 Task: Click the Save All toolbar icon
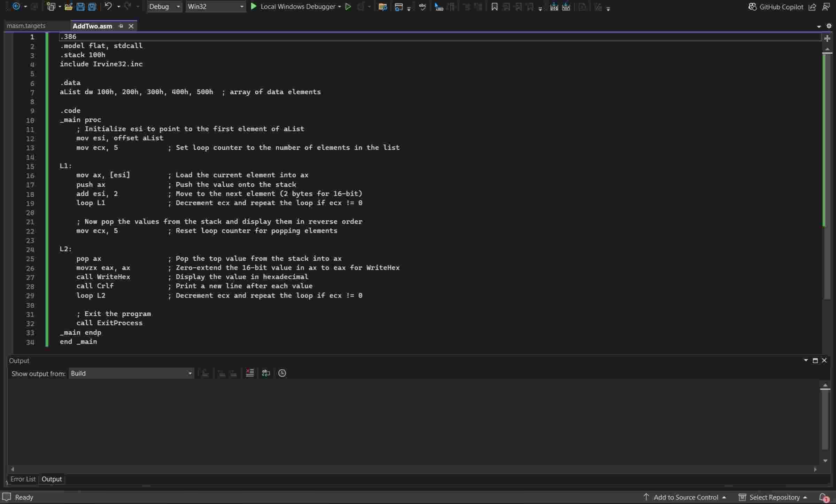[92, 7]
